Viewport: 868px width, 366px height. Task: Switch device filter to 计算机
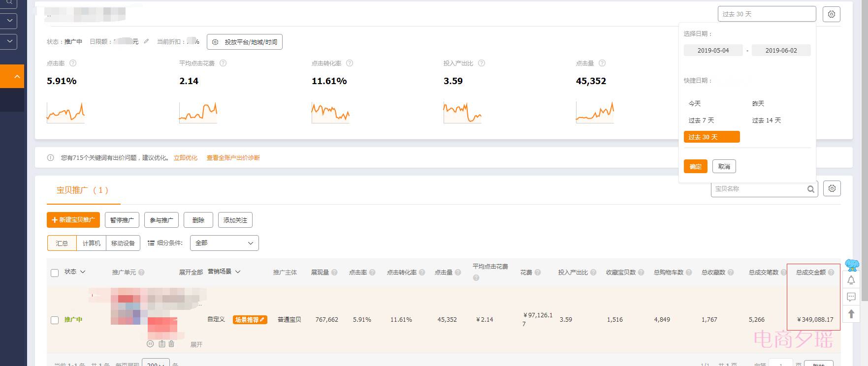point(92,243)
